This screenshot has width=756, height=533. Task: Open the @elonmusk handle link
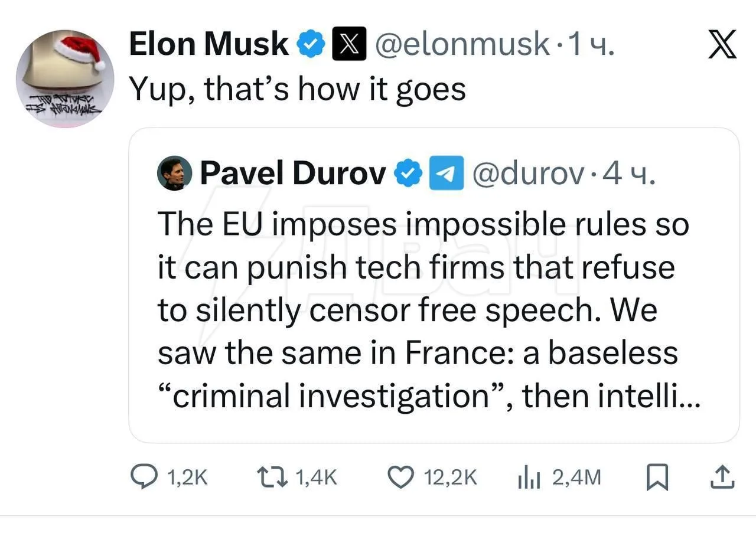pyautogui.click(x=462, y=44)
